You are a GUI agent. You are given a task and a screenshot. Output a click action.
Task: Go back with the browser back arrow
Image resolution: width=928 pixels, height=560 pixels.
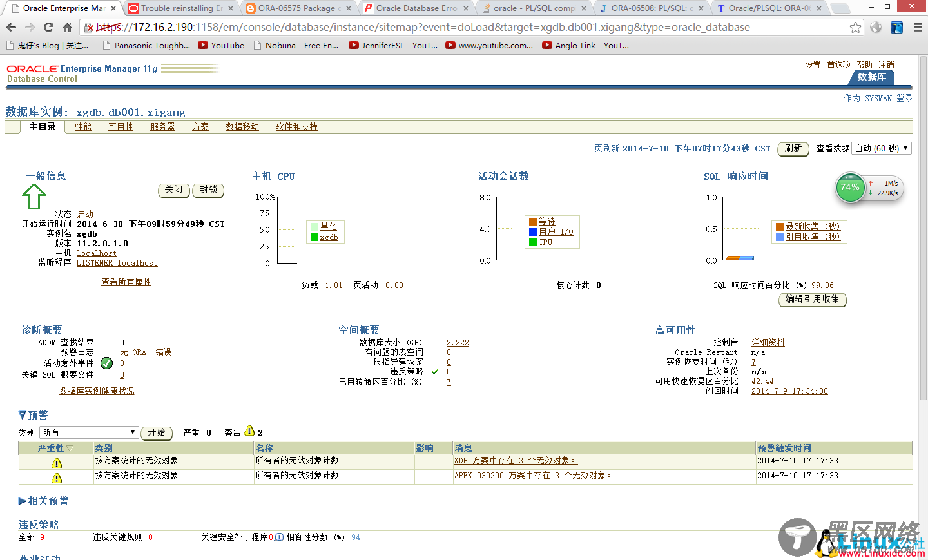pyautogui.click(x=11, y=27)
